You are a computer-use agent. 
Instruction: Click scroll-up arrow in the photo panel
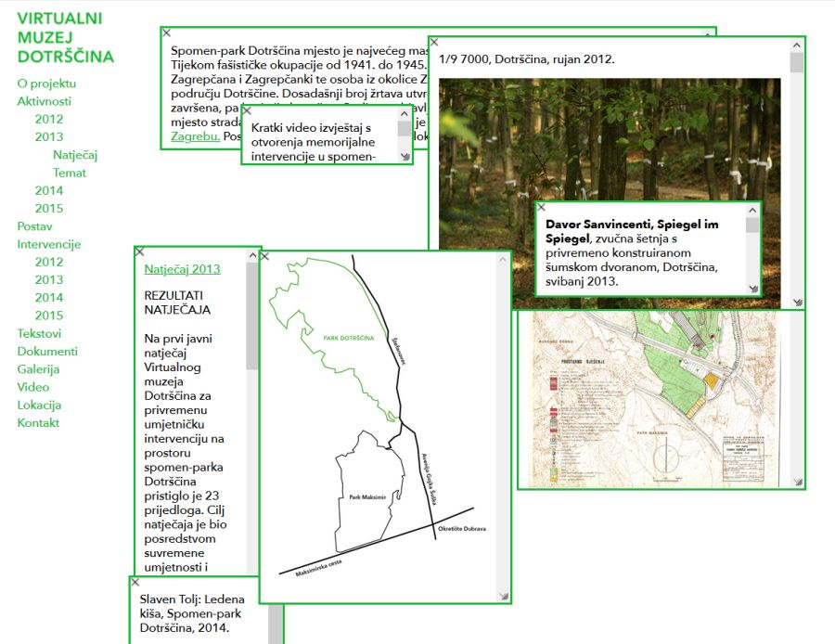(797, 45)
